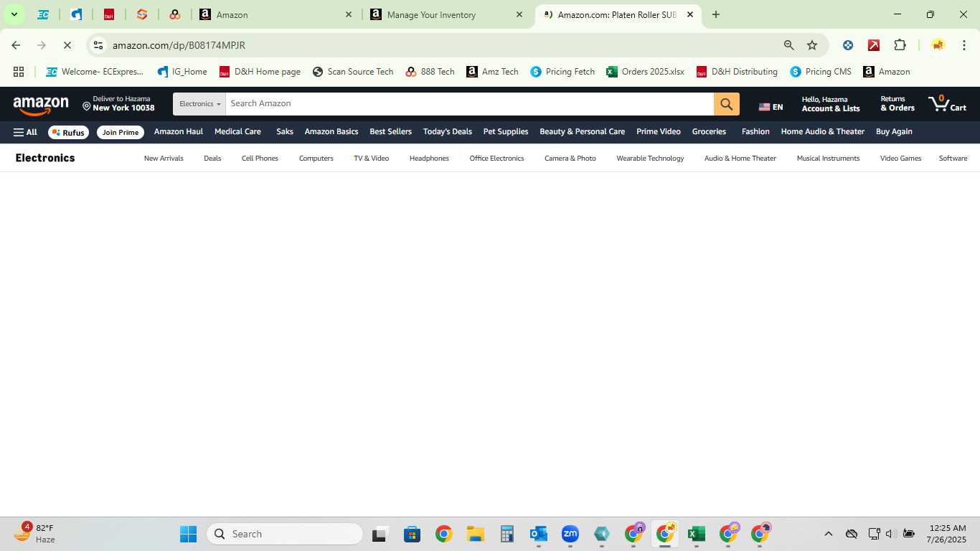Open the Scan Source Tech bookmark
Viewport: 980px width, 551px height.
(353, 72)
